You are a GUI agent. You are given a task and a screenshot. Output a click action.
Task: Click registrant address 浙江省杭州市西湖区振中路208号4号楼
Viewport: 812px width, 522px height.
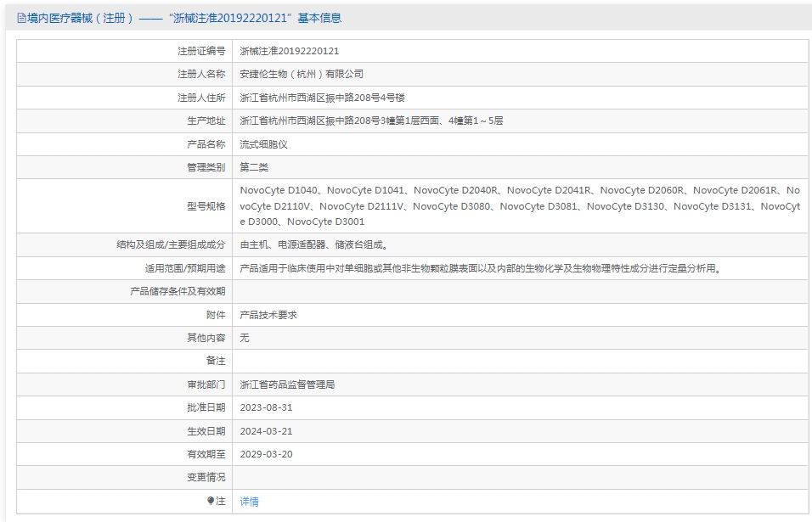coord(322,98)
